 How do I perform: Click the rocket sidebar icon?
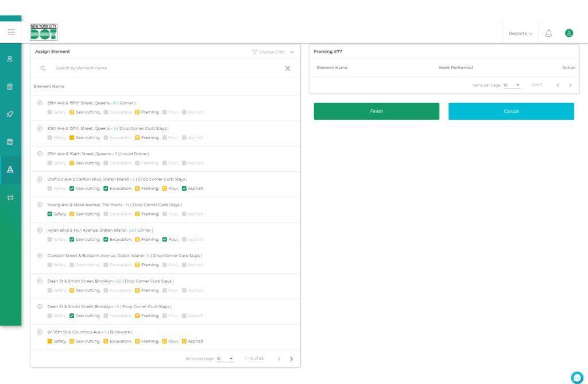tap(10, 114)
